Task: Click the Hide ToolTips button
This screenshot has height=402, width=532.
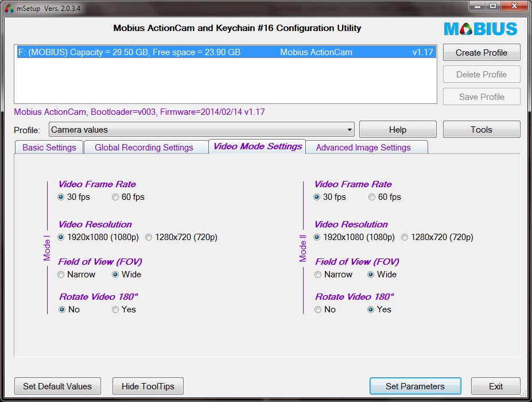Action: point(148,386)
